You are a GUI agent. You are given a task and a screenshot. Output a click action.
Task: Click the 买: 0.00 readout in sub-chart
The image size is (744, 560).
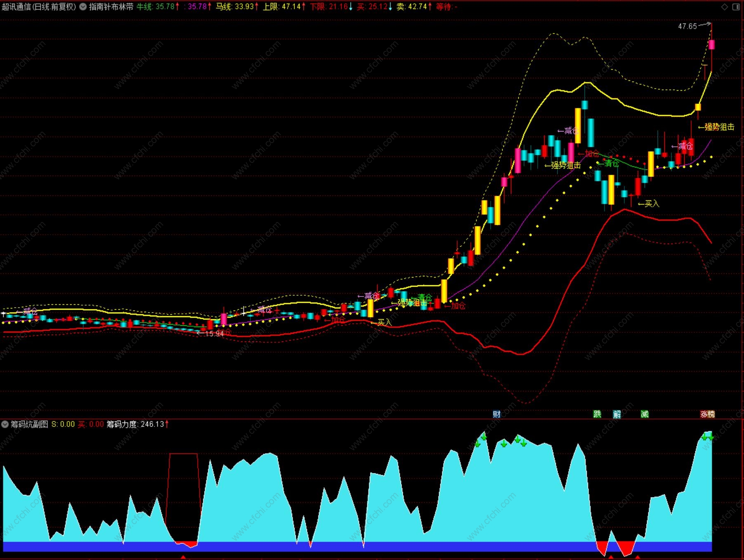(x=91, y=424)
